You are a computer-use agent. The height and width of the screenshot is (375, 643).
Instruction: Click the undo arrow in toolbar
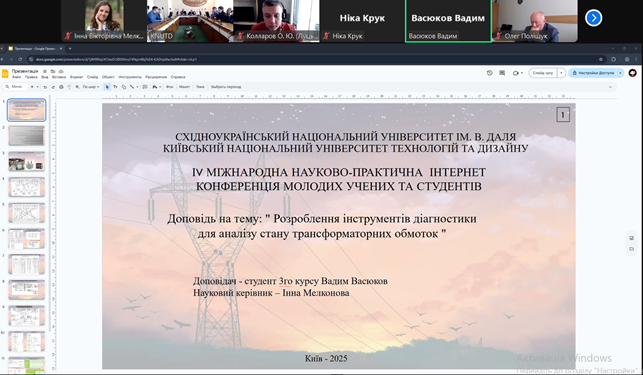[45, 87]
